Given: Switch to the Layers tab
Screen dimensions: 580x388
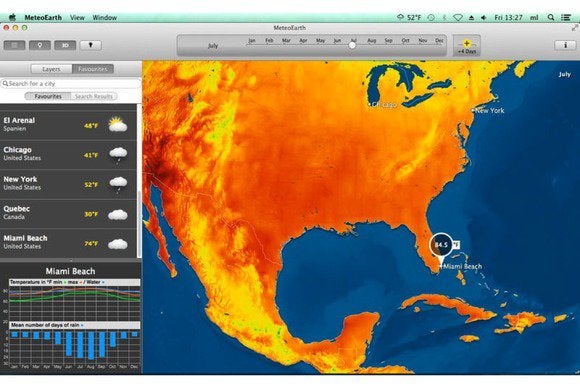Looking at the screenshot, I should pyautogui.click(x=51, y=69).
